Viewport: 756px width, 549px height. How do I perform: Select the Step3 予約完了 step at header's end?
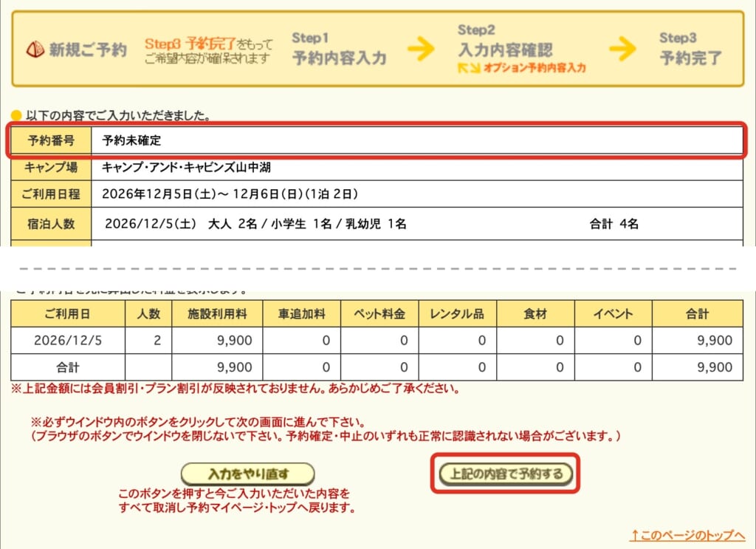tap(690, 49)
